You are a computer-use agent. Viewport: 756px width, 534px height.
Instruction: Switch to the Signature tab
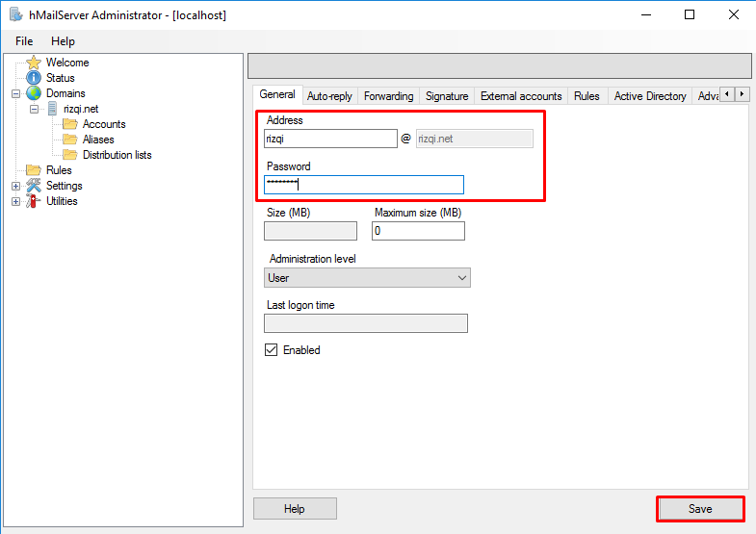point(447,96)
